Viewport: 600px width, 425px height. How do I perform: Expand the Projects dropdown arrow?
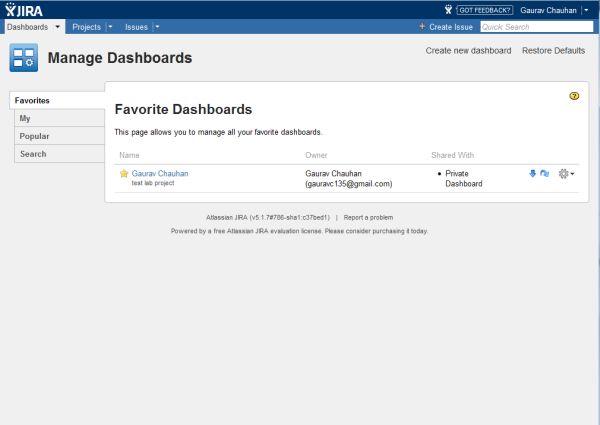(110, 27)
